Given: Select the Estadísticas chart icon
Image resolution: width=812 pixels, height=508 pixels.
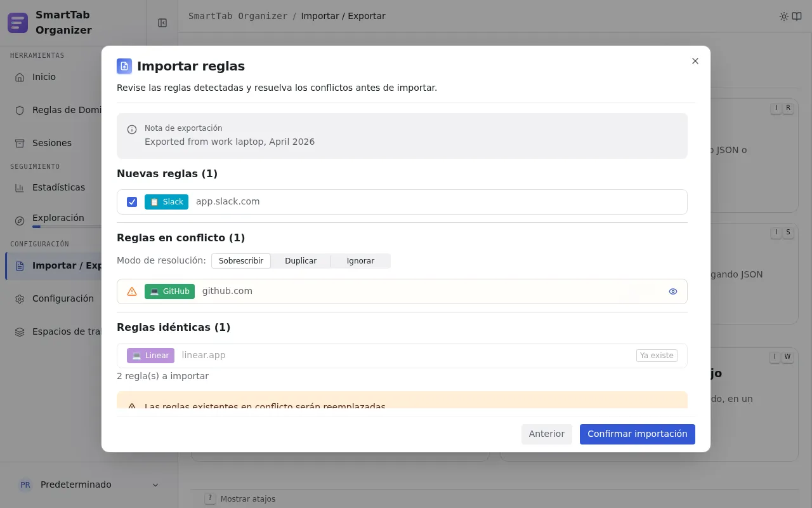Looking at the screenshot, I should click(x=20, y=187).
